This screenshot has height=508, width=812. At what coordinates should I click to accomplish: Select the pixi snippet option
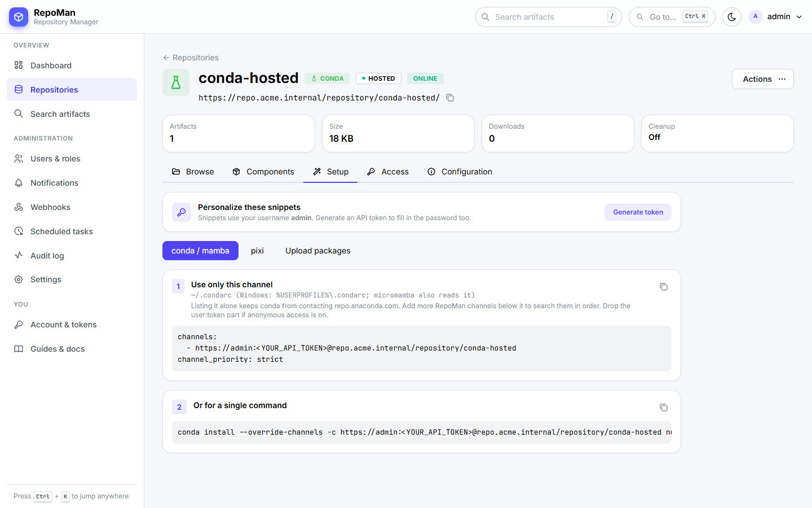coord(257,251)
